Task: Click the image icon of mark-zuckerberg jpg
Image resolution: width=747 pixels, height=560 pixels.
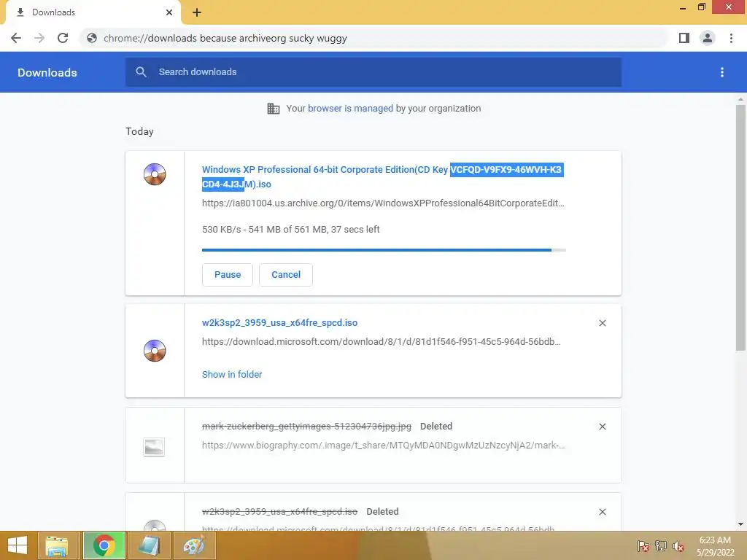Action: click(154, 447)
